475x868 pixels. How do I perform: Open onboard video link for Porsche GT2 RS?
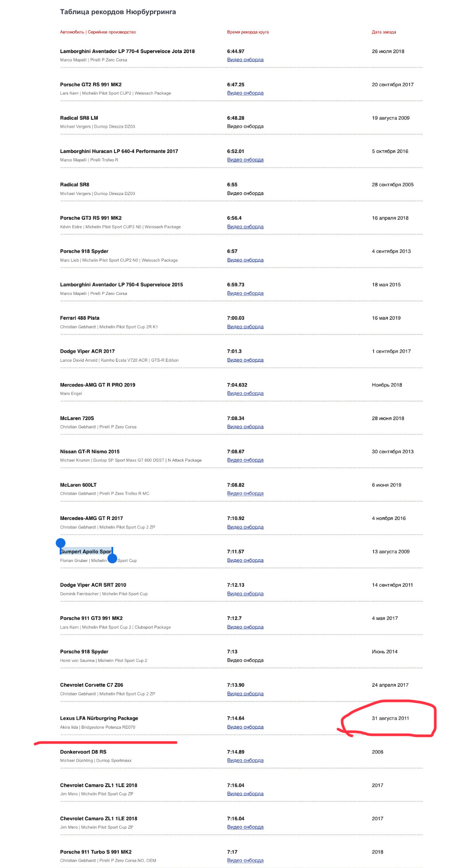[x=245, y=93]
